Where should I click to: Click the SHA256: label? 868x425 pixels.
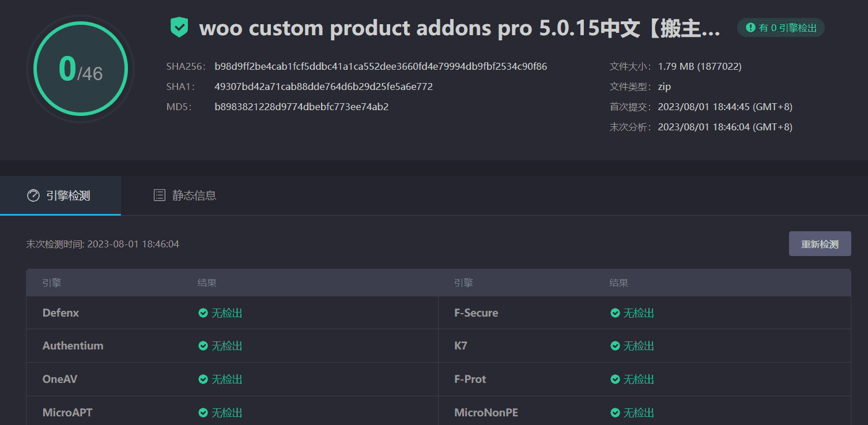tap(186, 66)
